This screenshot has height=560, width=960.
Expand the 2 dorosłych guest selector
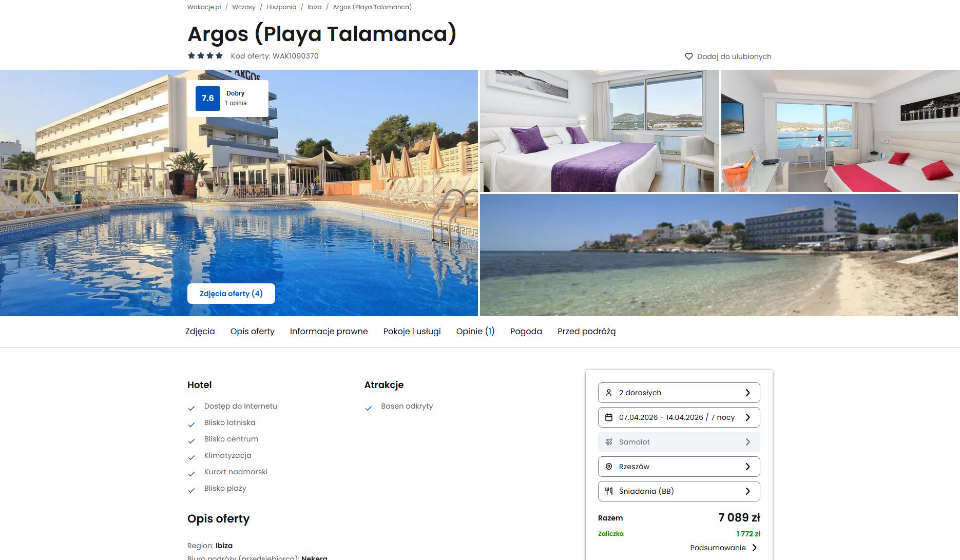pos(679,393)
